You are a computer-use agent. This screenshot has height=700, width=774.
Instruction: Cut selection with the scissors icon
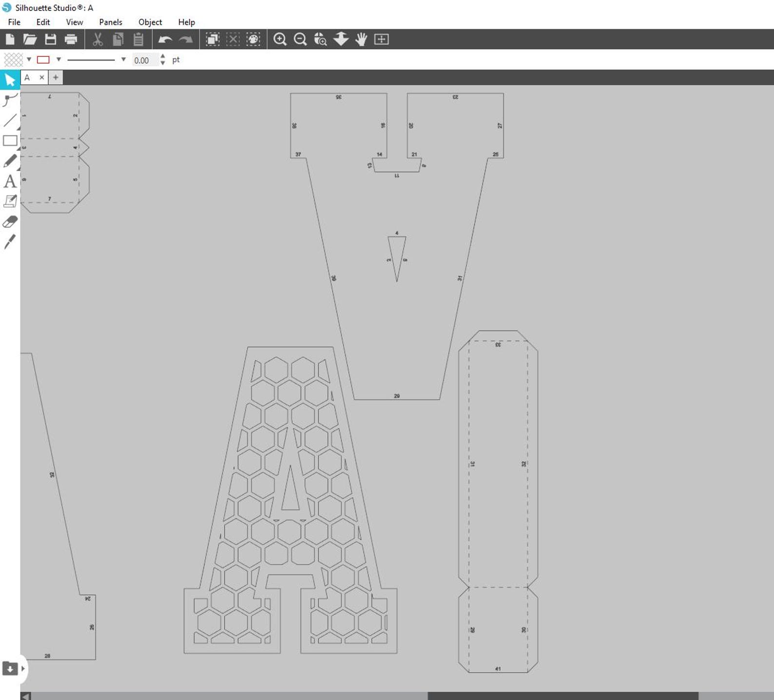pos(97,39)
